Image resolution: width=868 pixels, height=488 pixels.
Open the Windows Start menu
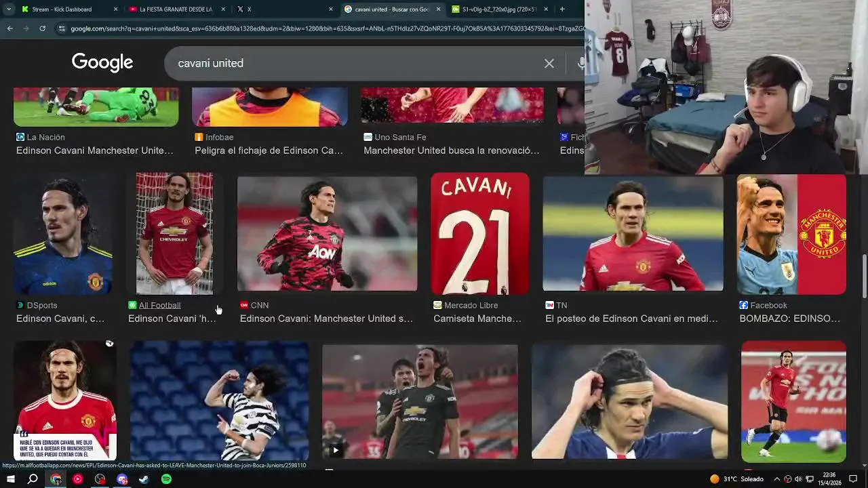point(11,479)
